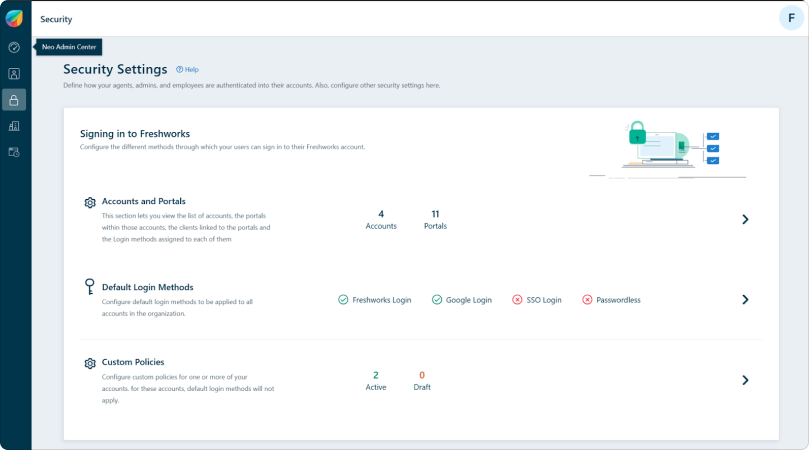Open the users sidebar icon
Viewport: 809px width, 450px height.
click(14, 74)
